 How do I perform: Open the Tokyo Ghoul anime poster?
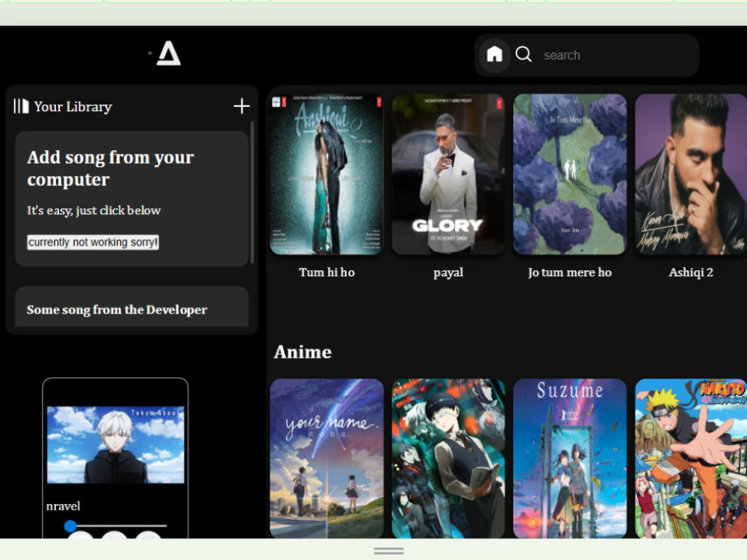(x=448, y=458)
